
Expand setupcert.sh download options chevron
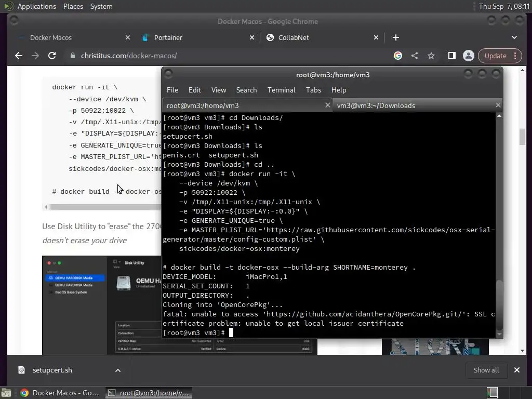[x=118, y=370]
